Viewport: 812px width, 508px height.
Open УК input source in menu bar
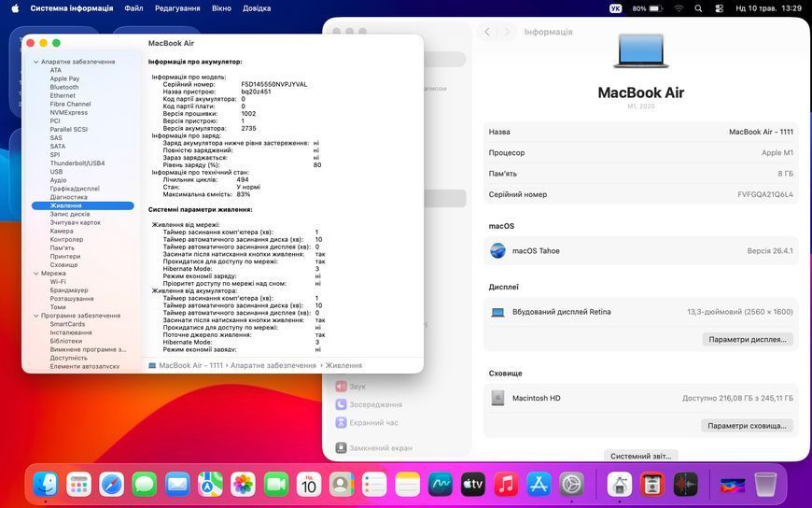coord(615,8)
